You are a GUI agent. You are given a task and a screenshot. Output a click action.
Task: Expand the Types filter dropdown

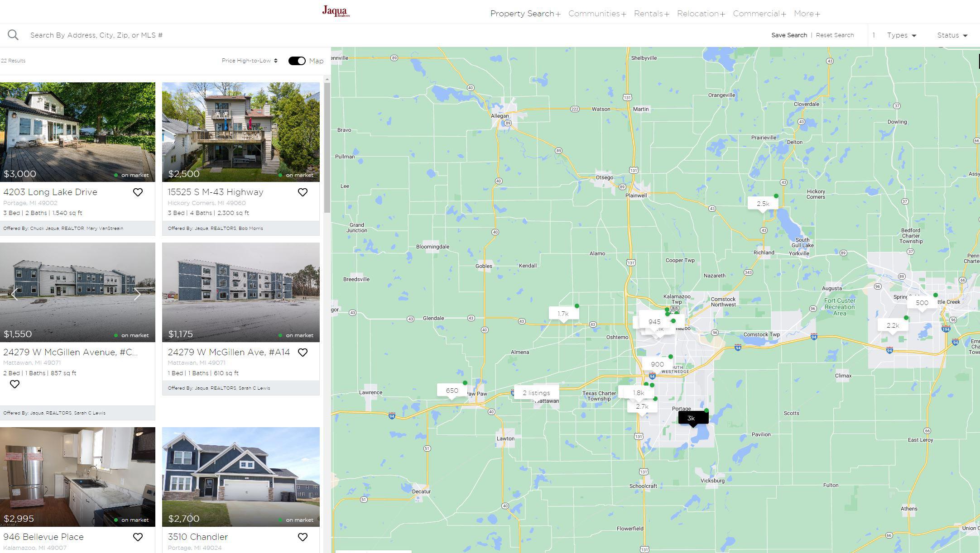pyautogui.click(x=902, y=35)
